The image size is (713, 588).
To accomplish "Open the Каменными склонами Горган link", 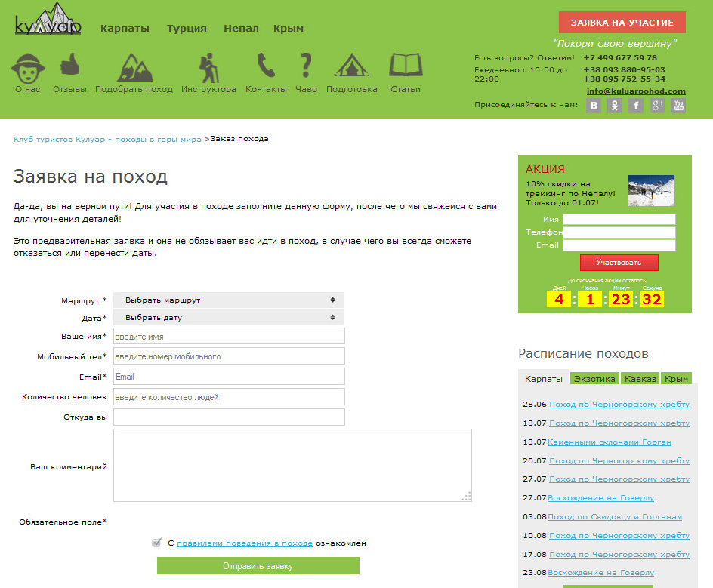I will pos(609,442).
